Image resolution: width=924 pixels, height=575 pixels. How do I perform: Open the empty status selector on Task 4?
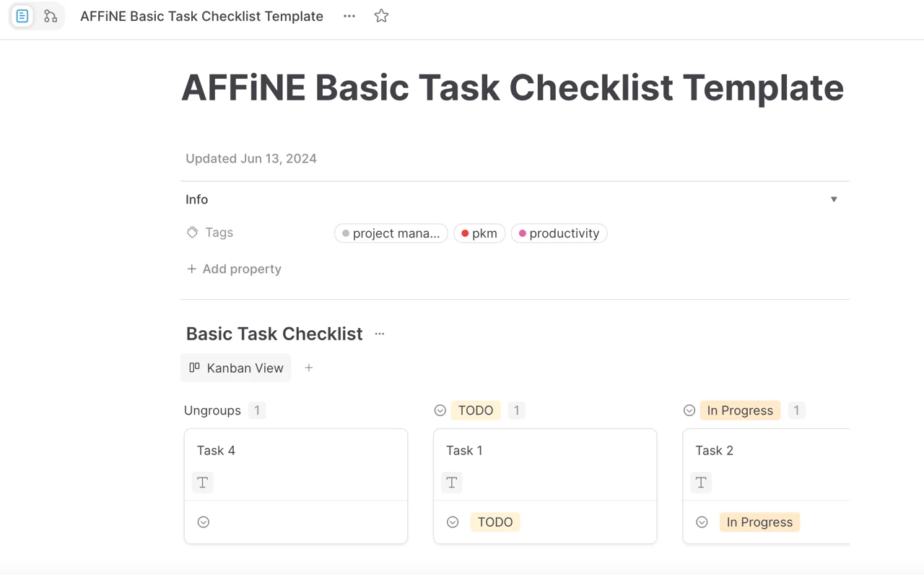[x=204, y=522]
